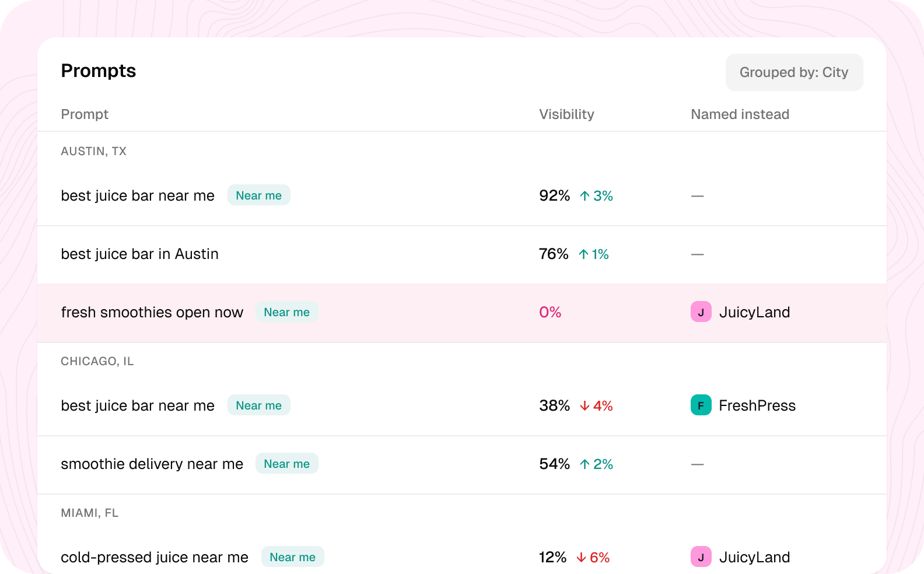Click the up arrow next to 76% visibility
Viewport: 924px width, 574px height.
pos(583,254)
